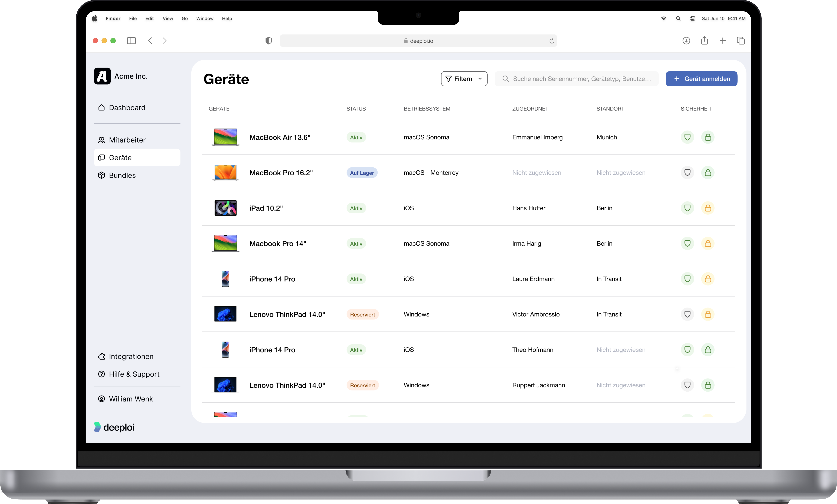Click the green lock icon for Theo Hofmann's iPhone
The width and height of the screenshot is (837, 504).
click(707, 350)
